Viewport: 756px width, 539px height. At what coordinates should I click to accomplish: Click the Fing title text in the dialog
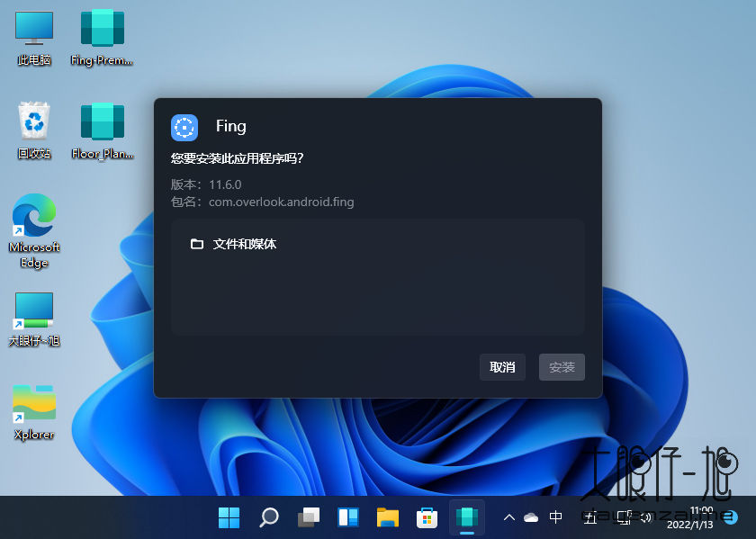pos(231,126)
